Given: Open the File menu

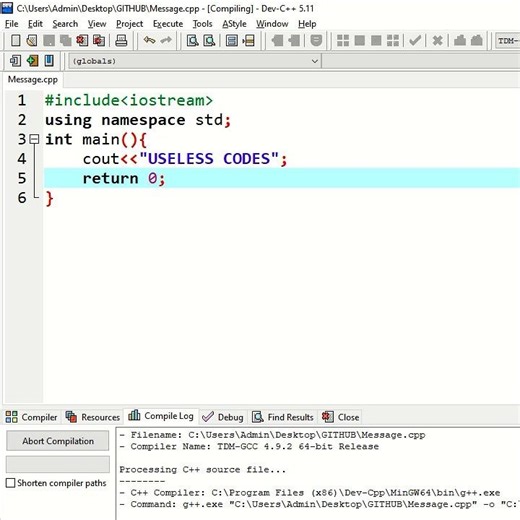Looking at the screenshot, I should coord(12,24).
